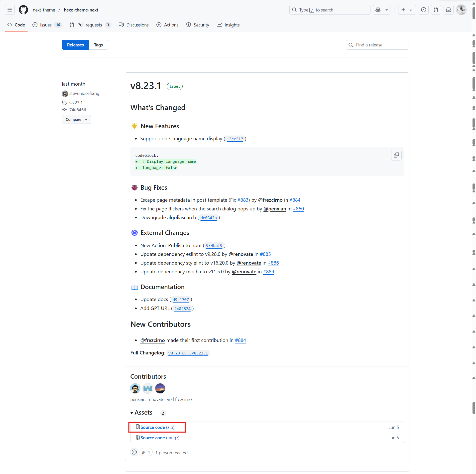476x474 pixels.
Task: Open the notifications inbox icon
Action: click(448, 10)
